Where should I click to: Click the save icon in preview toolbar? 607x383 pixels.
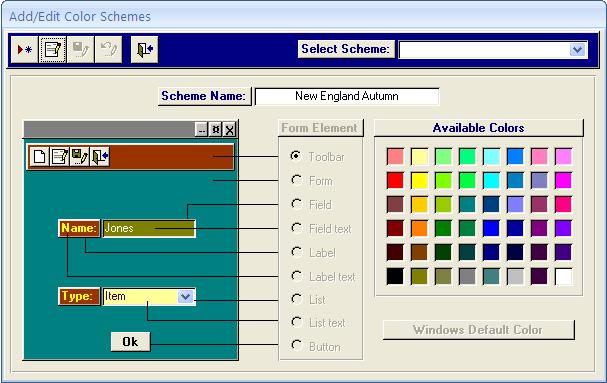coord(79,157)
